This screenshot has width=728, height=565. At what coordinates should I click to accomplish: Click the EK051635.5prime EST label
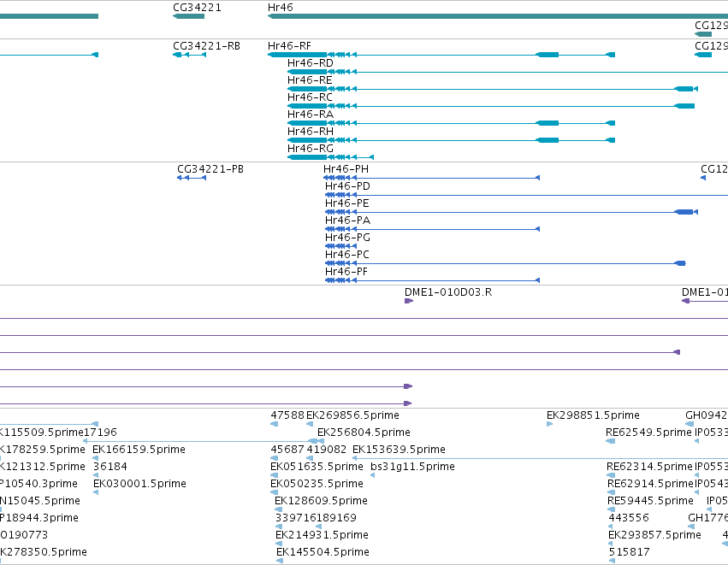pyautogui.click(x=317, y=467)
